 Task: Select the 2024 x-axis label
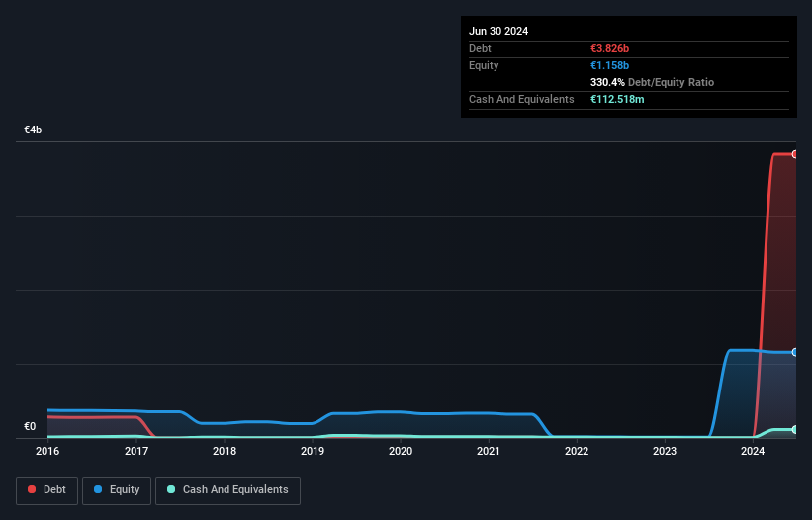(x=753, y=451)
